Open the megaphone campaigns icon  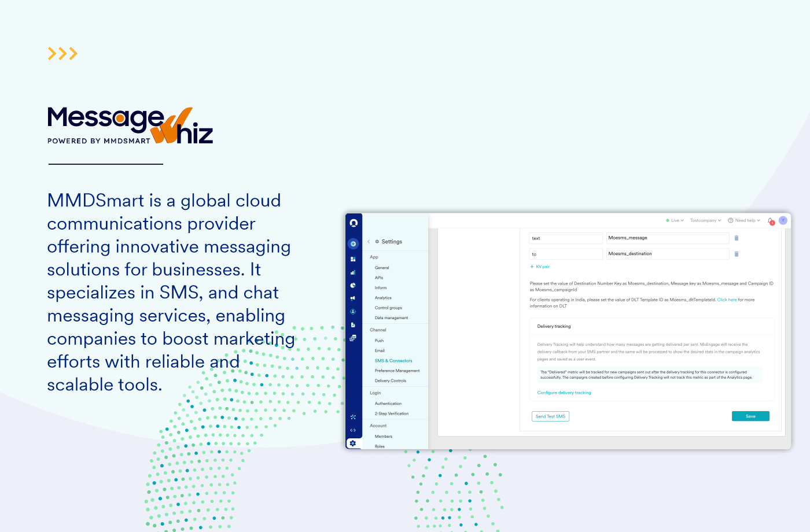(353, 298)
